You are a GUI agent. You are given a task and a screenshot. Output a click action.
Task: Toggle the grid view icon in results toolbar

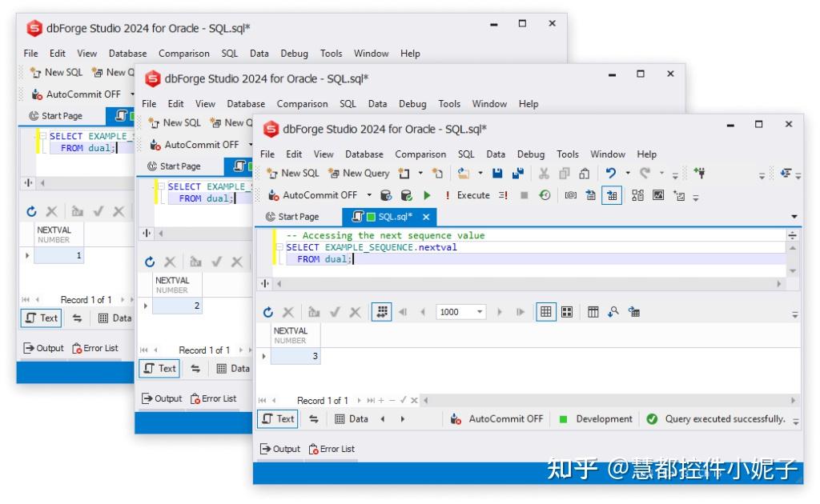click(x=545, y=312)
